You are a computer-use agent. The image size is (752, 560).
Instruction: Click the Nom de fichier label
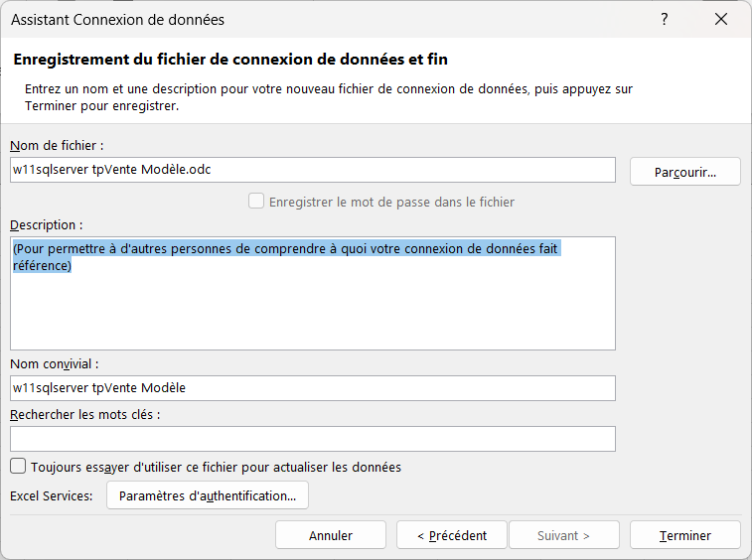pos(57,145)
